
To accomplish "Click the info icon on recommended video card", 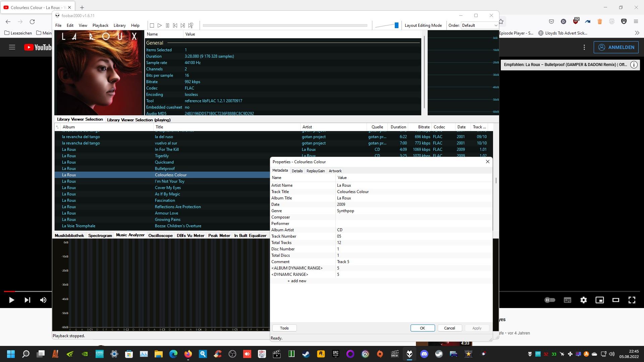I will coord(634,65).
